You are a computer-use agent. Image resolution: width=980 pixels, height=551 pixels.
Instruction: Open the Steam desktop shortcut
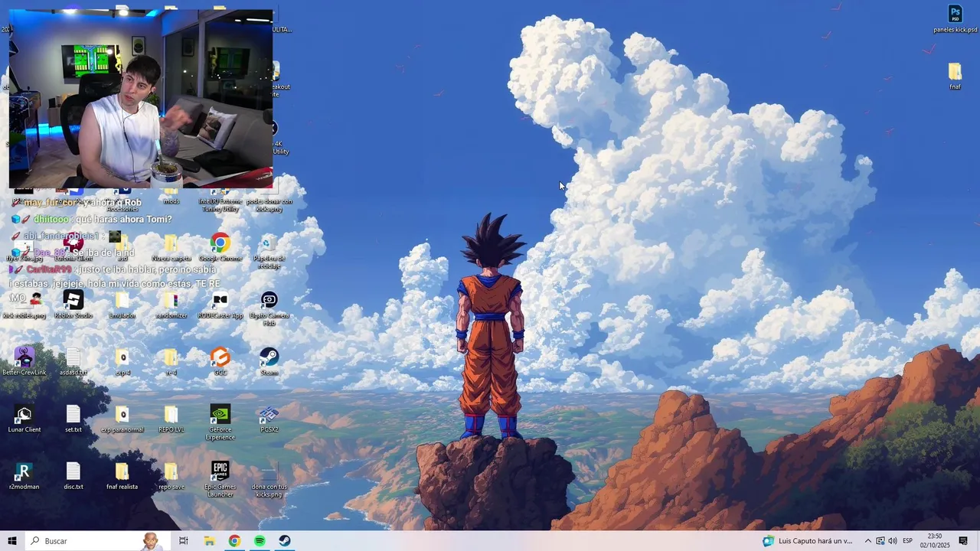coord(269,361)
